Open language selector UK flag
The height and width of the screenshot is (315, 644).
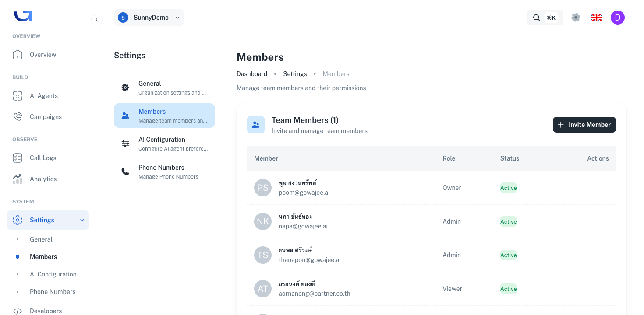597,17
